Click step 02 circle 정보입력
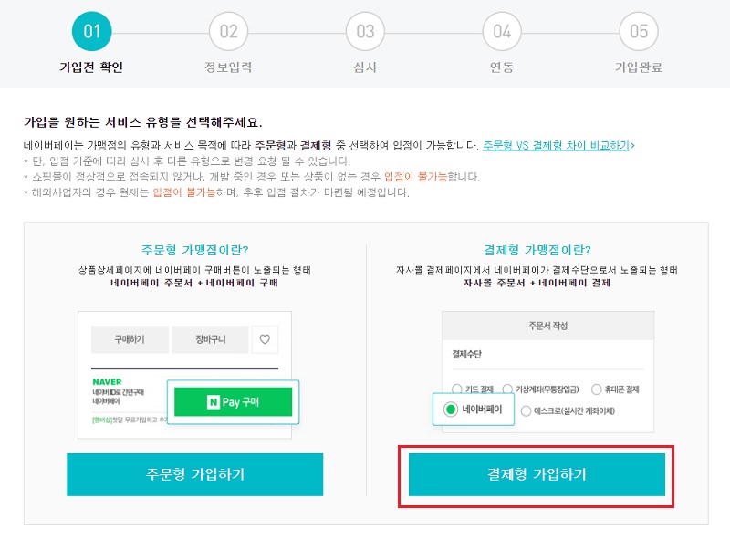 (228, 32)
